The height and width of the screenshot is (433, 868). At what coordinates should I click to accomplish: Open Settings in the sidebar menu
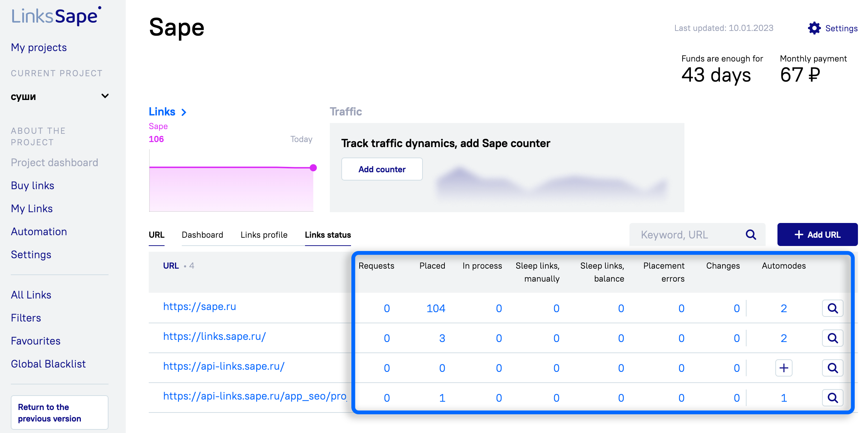pyautogui.click(x=31, y=255)
